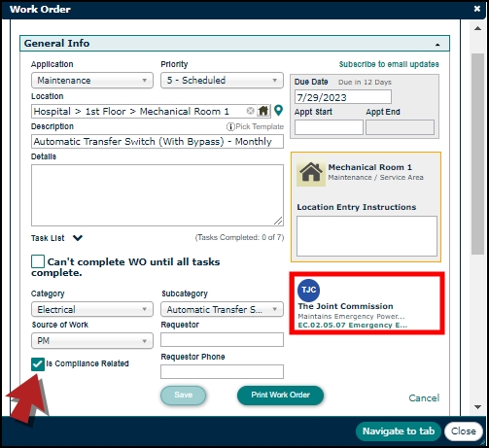The image size is (489, 448).
Task: Click the Cancel link
Action: tap(424, 397)
